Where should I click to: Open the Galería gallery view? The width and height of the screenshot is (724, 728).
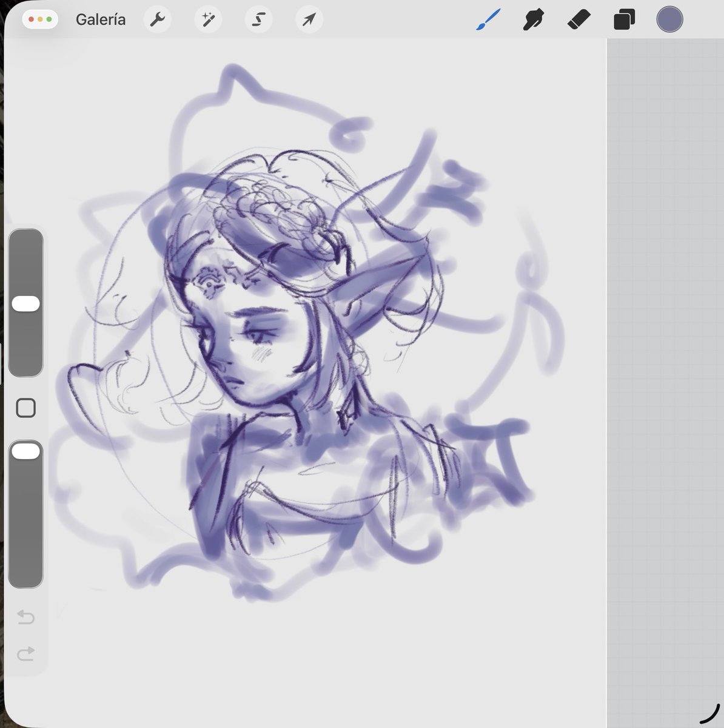click(101, 19)
